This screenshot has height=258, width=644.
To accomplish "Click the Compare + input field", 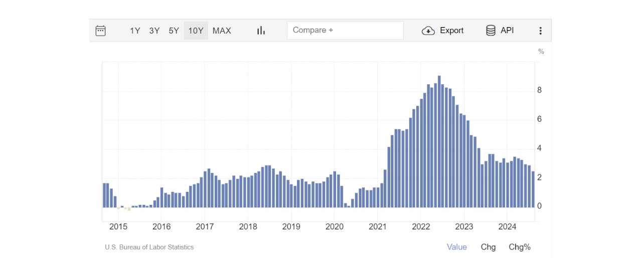I will (x=345, y=31).
